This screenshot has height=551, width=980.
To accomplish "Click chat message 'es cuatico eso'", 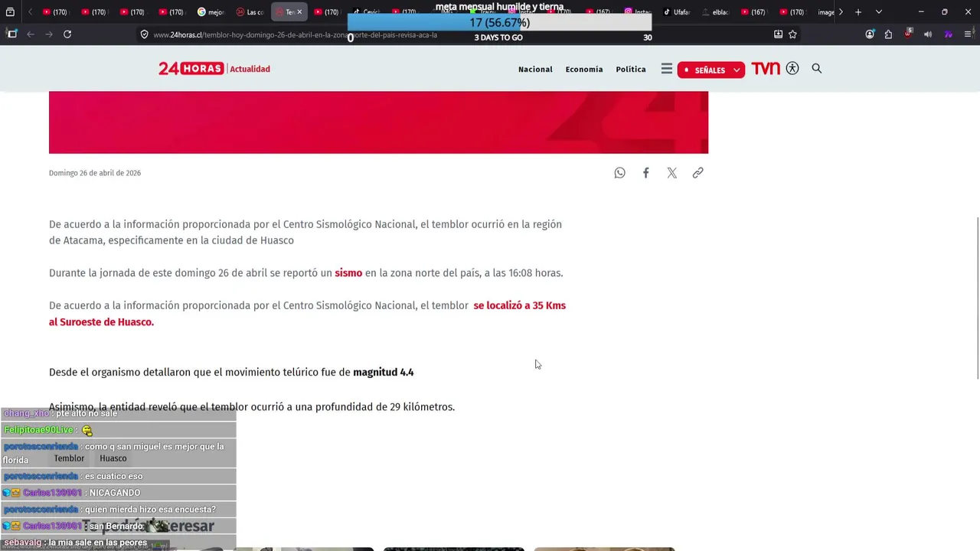I will click(x=113, y=476).
